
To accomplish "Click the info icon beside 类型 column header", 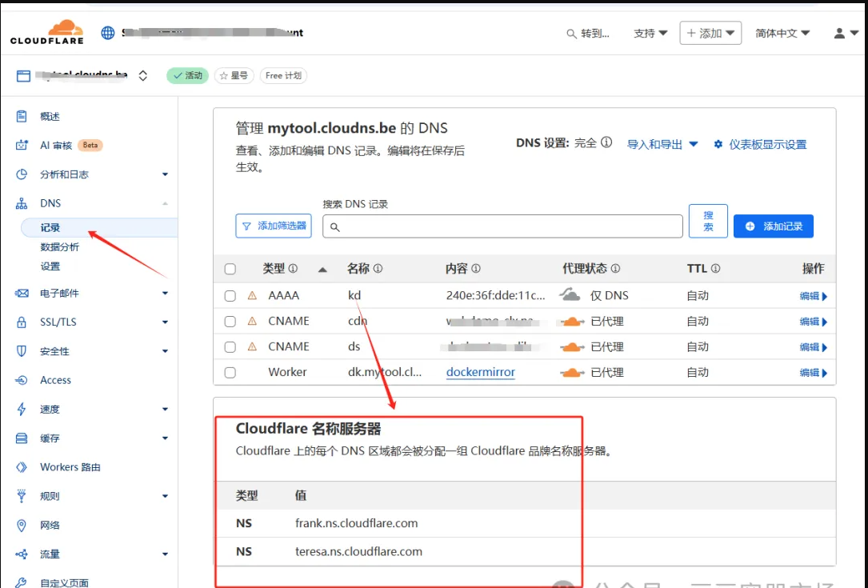I will (293, 269).
